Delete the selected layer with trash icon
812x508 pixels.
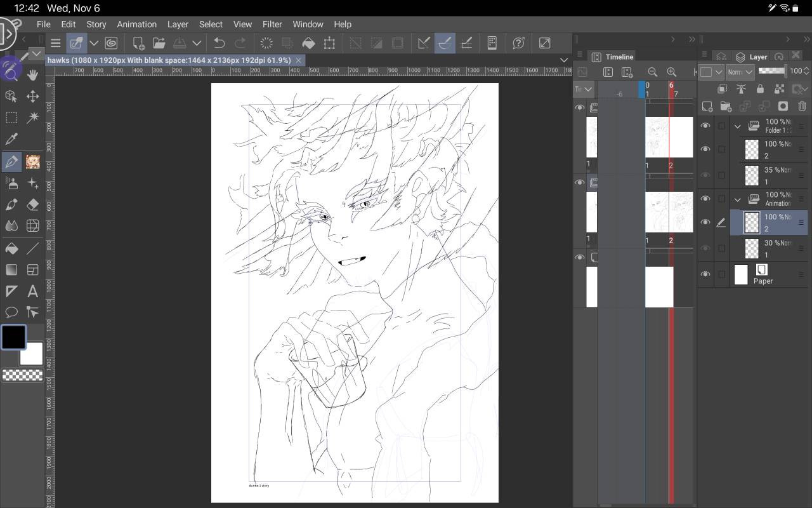(802, 106)
